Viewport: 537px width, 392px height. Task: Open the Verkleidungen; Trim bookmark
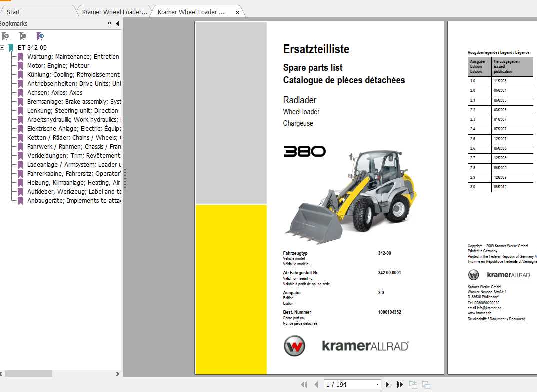(x=74, y=156)
